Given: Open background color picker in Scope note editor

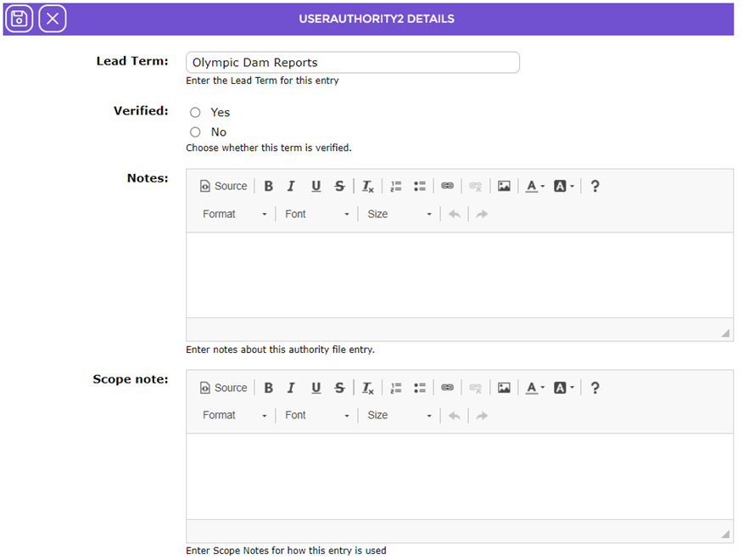Looking at the screenshot, I should click(x=563, y=388).
